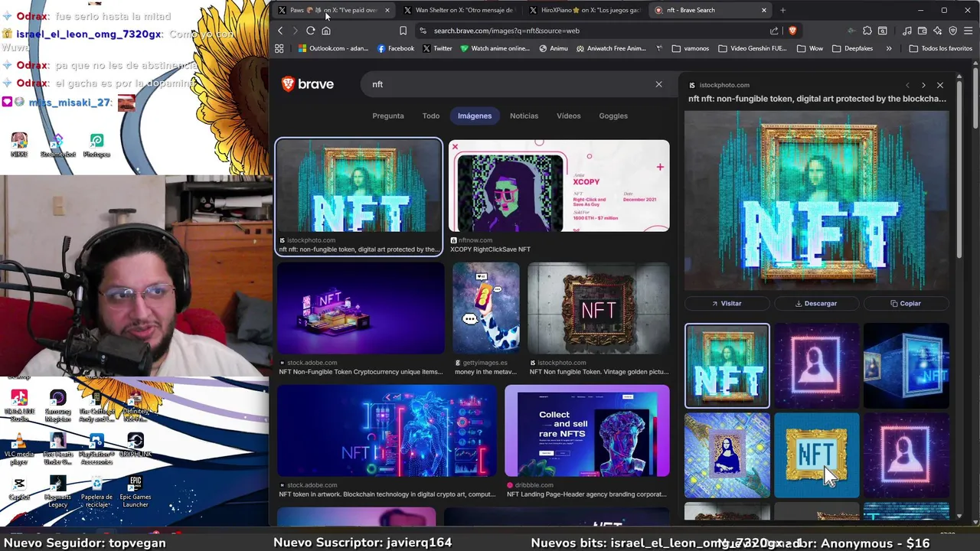
Task: Open the Todos los favoritos folder
Action: [x=940, y=48]
